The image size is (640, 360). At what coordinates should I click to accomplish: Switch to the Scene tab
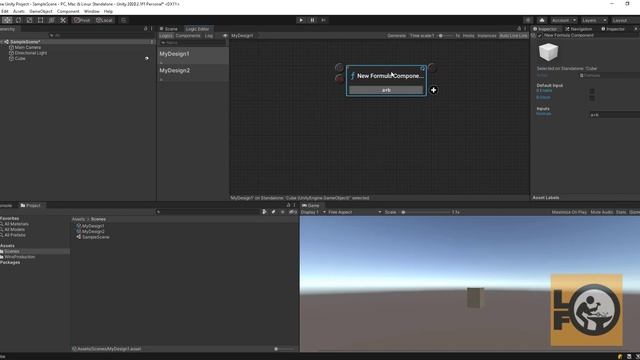(169, 29)
